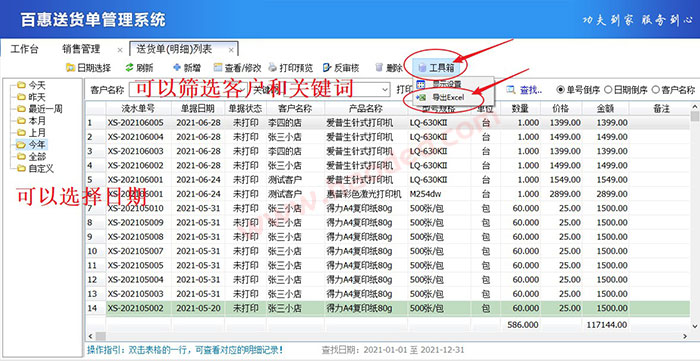Image resolution: width=700 pixels, height=361 pixels.
Task: Close the 销售管理 tab
Action: click(120, 50)
